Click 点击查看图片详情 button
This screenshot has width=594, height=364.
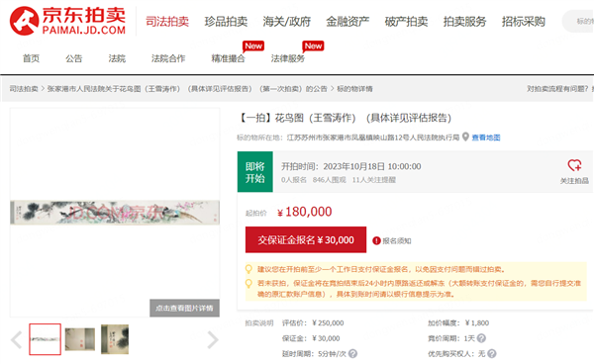[x=184, y=308]
